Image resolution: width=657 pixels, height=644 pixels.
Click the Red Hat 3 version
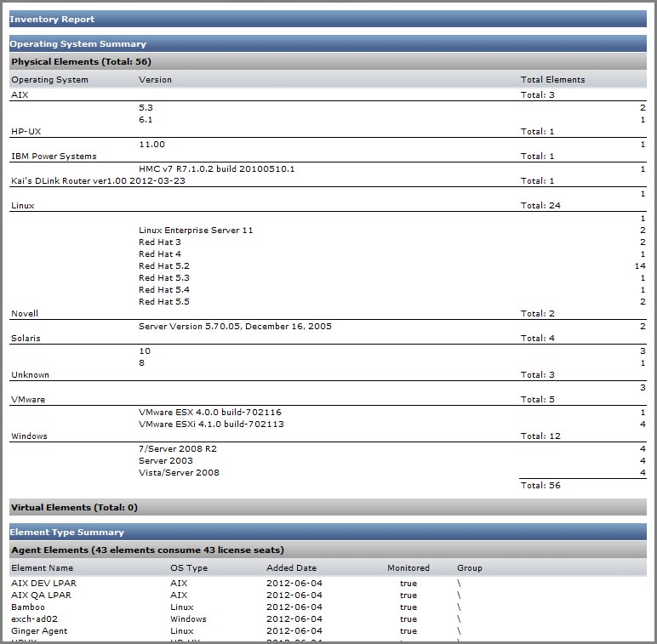click(x=160, y=242)
